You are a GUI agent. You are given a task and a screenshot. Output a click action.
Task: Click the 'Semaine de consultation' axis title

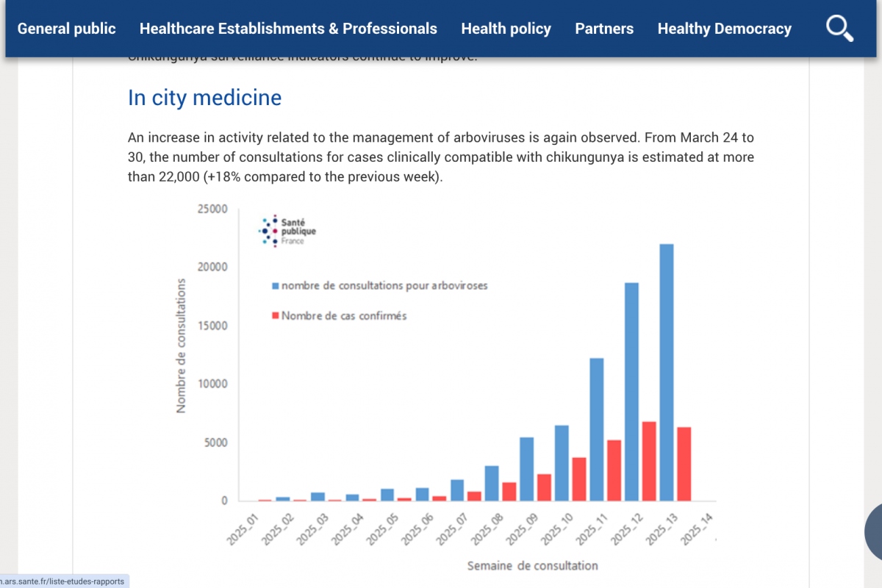[x=532, y=565]
